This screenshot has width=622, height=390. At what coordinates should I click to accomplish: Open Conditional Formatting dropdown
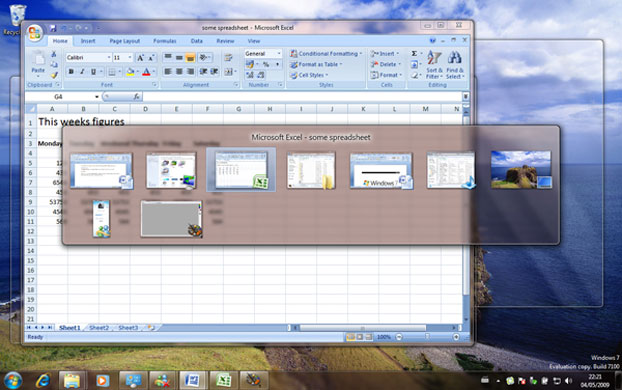(x=326, y=54)
